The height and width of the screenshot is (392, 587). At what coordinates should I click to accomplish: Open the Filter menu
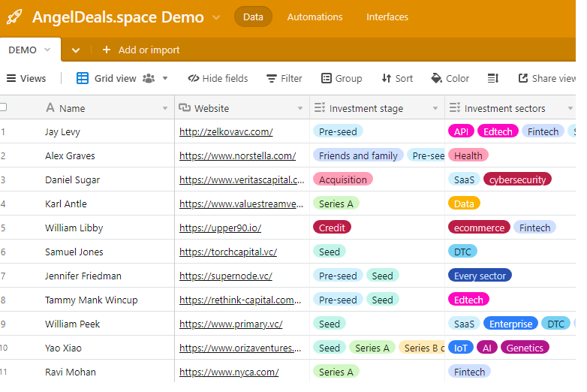pos(284,78)
